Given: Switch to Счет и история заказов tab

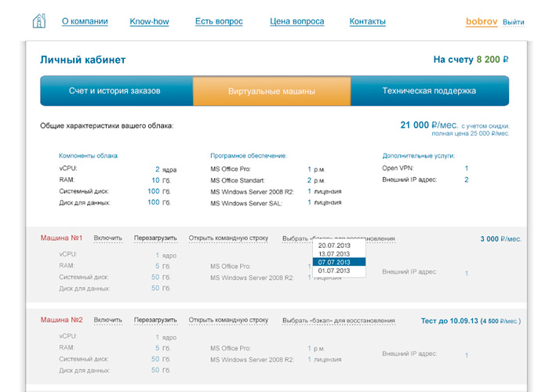Looking at the screenshot, I should click(x=116, y=91).
